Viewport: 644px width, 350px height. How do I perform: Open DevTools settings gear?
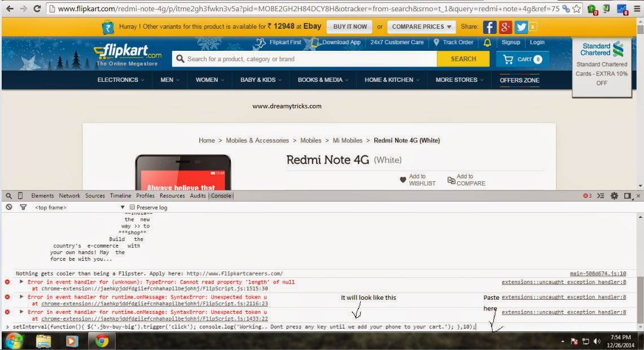tap(614, 196)
